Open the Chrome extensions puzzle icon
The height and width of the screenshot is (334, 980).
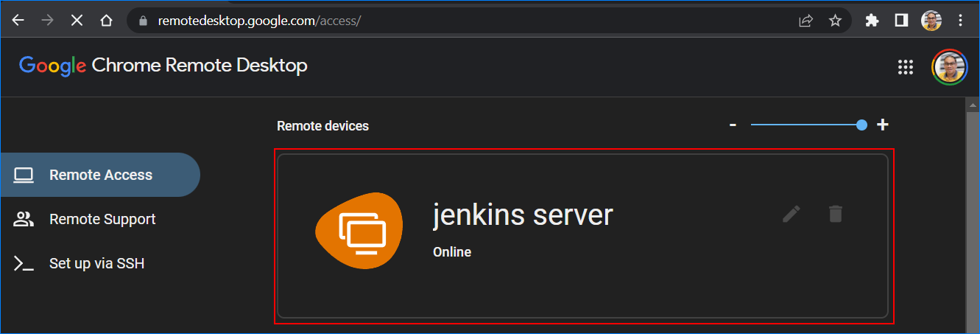click(x=873, y=21)
